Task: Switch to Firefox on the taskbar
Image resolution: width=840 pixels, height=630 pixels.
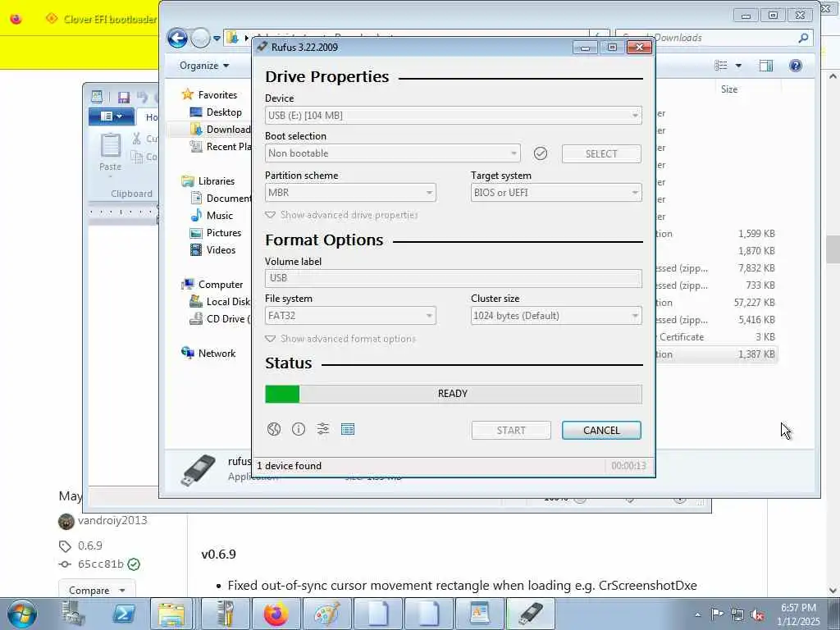Action: pos(276,614)
